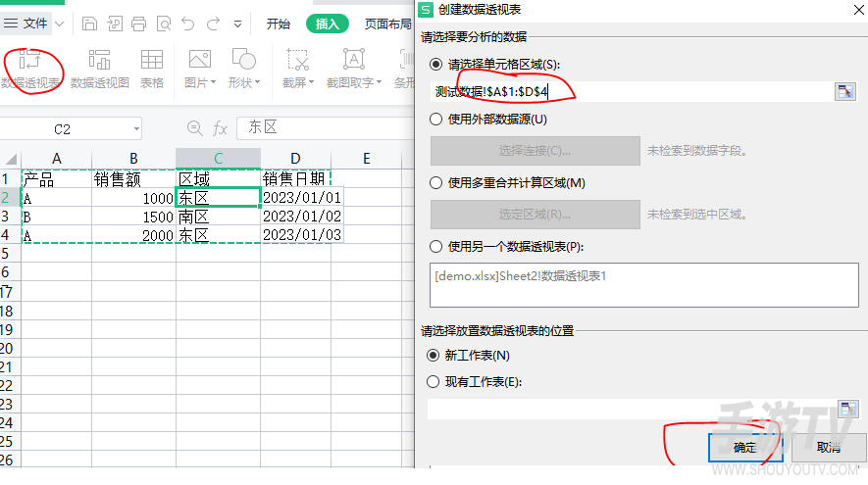Image resolution: width=868 pixels, height=485 pixels.
Task: Click the select-all corner of the sheet
Action: pyautogui.click(x=11, y=160)
